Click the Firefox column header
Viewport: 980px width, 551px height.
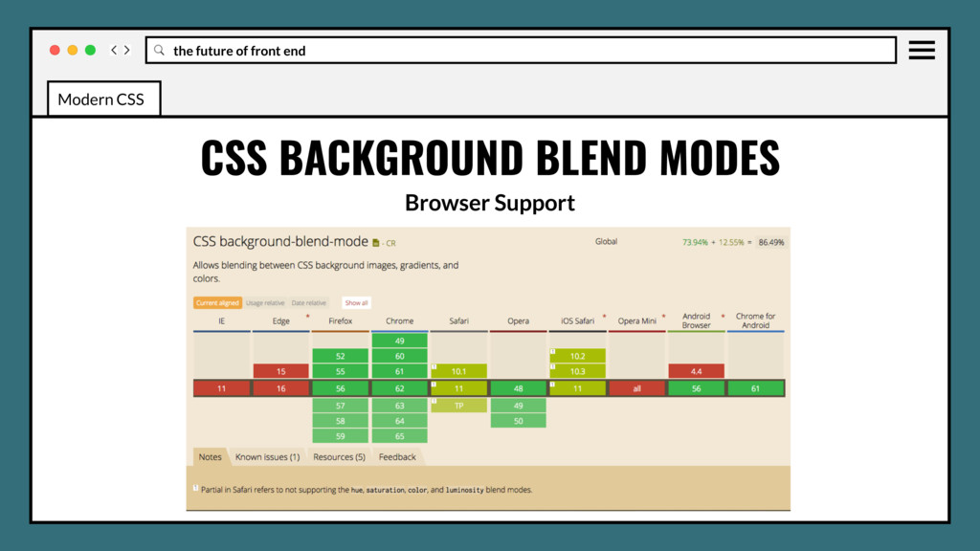pyautogui.click(x=340, y=321)
